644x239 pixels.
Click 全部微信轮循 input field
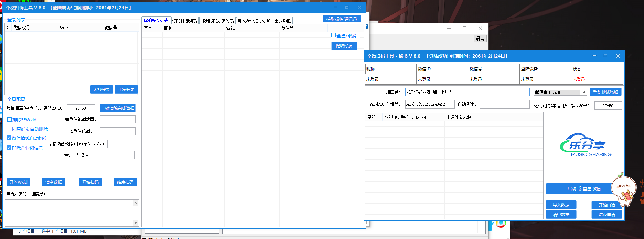click(x=118, y=131)
